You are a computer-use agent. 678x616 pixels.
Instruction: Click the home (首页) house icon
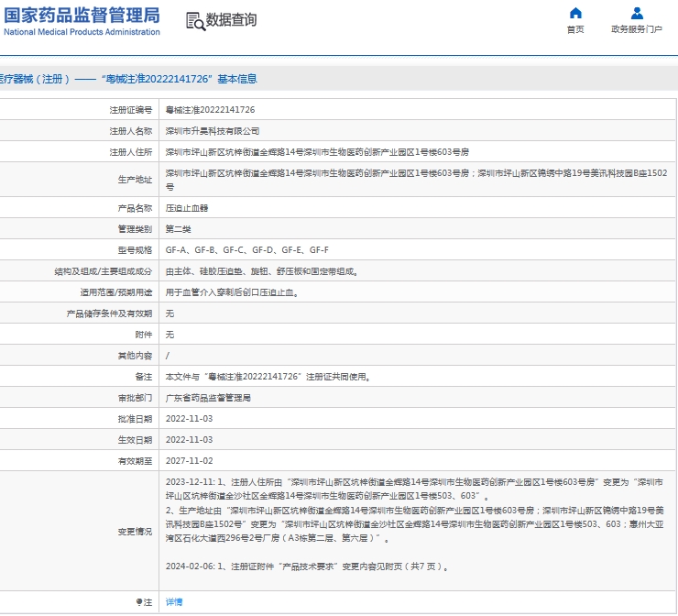pyautogui.click(x=575, y=13)
